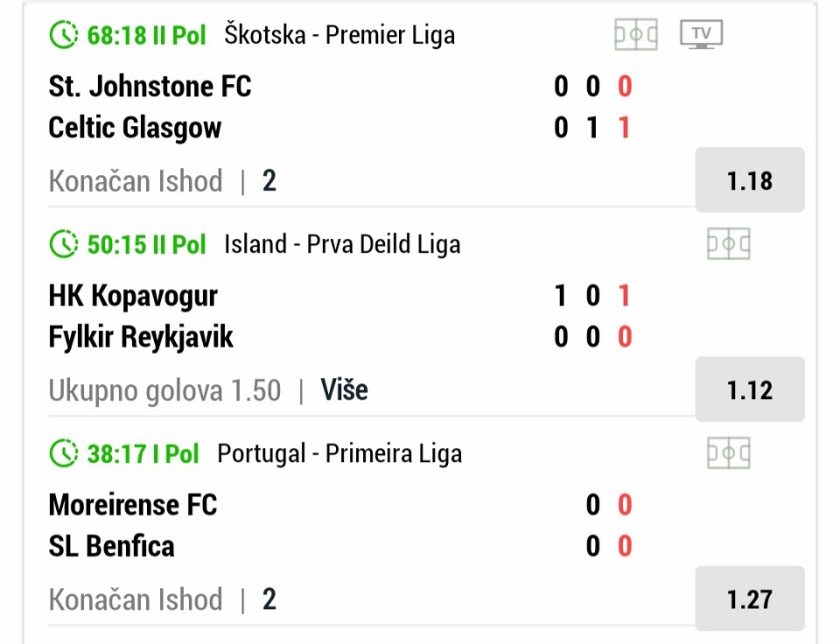Open pitch tracker for HK Kopavogur match

point(729,244)
